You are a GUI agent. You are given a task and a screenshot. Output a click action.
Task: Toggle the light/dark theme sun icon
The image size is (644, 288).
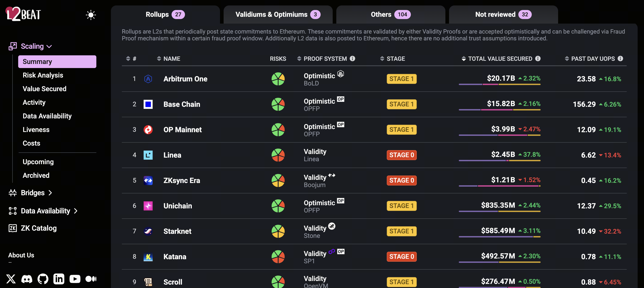(91, 15)
